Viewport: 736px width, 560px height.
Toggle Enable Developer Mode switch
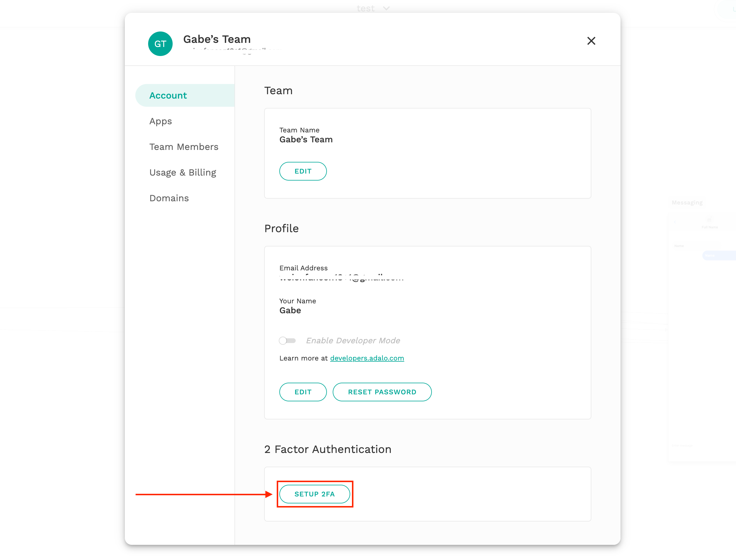coord(287,340)
